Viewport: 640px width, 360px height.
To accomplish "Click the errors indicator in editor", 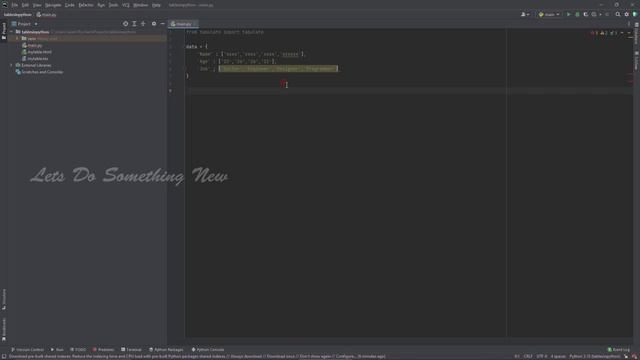I will (594, 33).
